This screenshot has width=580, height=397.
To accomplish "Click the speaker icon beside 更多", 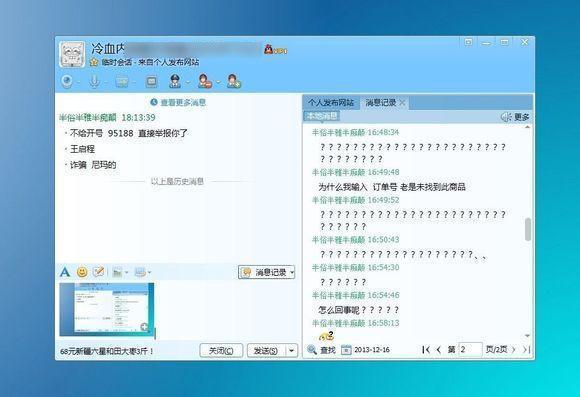I will pyautogui.click(x=506, y=117).
